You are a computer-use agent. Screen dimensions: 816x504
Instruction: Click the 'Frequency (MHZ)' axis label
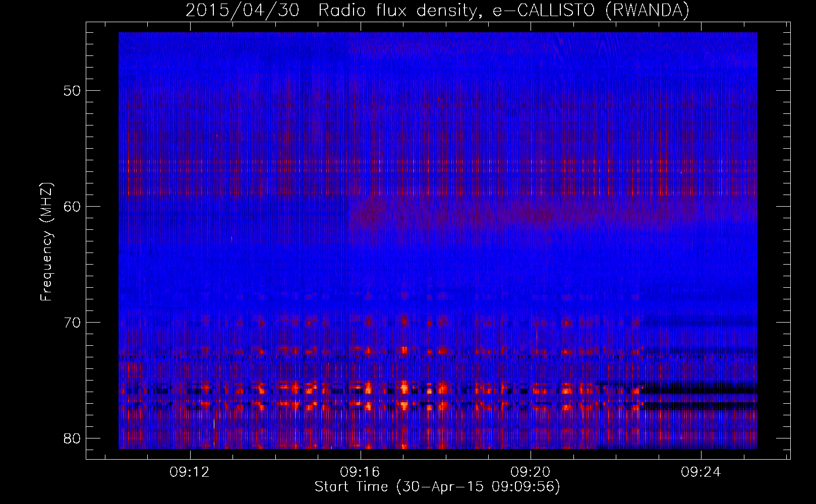pyautogui.click(x=46, y=242)
